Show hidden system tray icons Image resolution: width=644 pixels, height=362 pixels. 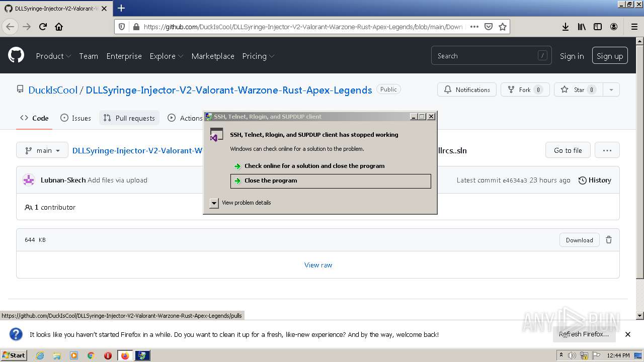coord(561,355)
